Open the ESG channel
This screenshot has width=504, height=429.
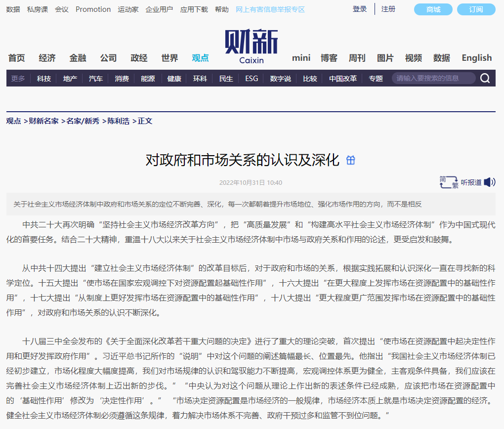tap(251, 78)
